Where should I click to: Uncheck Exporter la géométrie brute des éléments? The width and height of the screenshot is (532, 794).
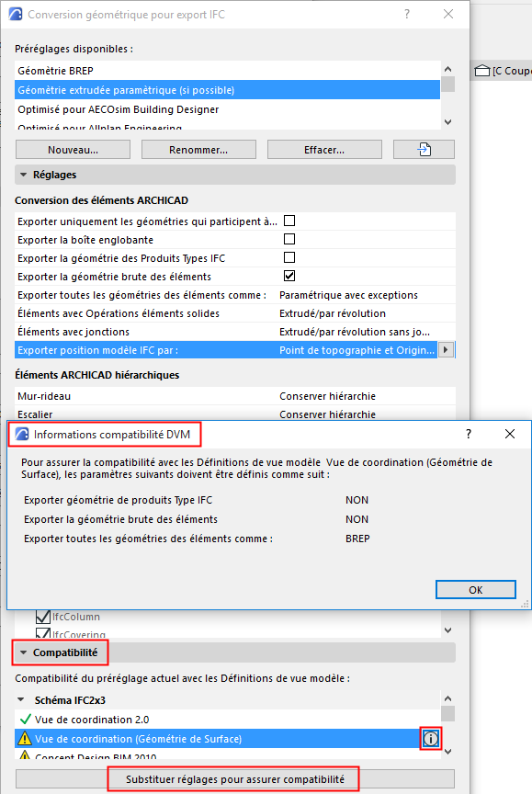tap(289, 276)
